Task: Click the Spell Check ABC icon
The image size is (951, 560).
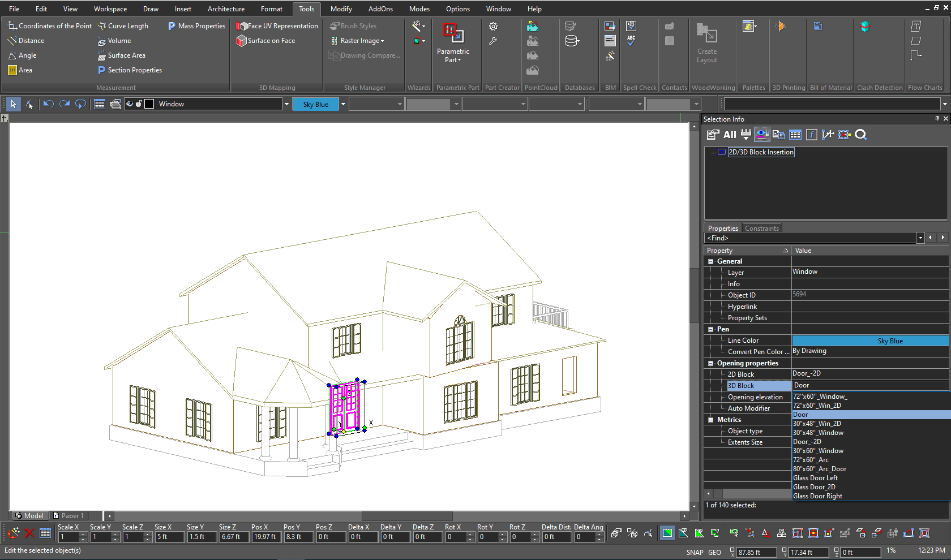Action: click(631, 41)
